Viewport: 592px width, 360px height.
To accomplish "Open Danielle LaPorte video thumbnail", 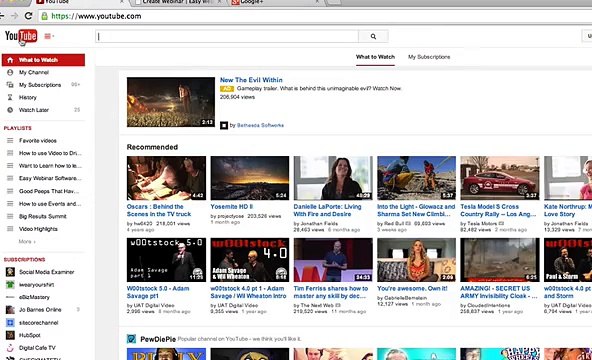I will tap(333, 178).
